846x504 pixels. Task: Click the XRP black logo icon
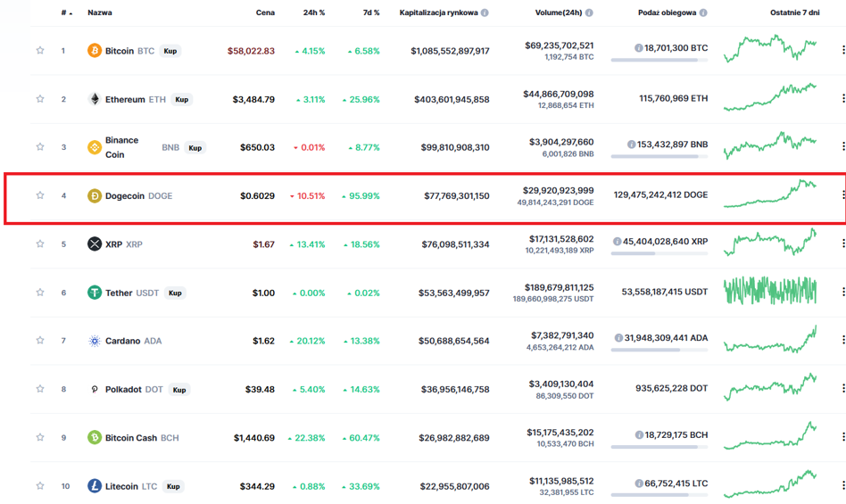pyautogui.click(x=95, y=244)
